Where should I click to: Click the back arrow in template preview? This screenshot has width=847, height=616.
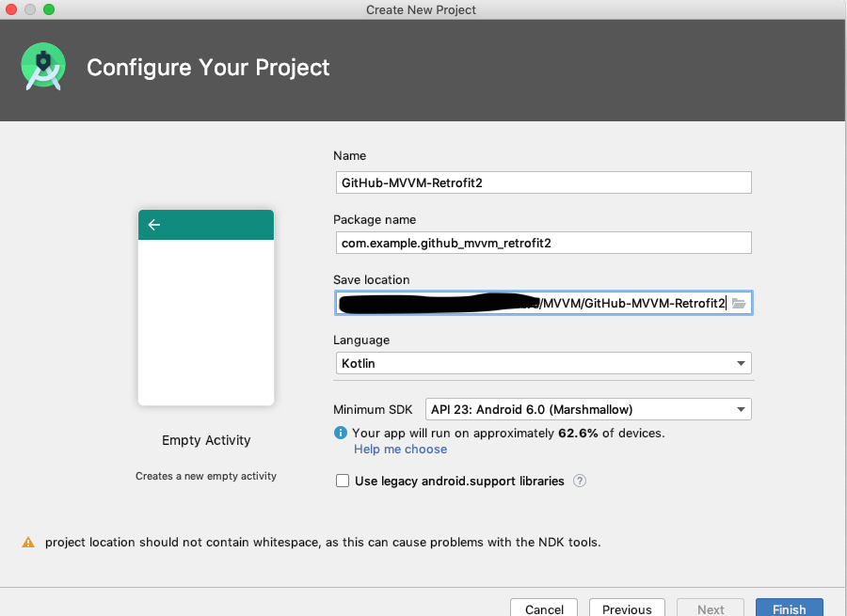pos(154,225)
